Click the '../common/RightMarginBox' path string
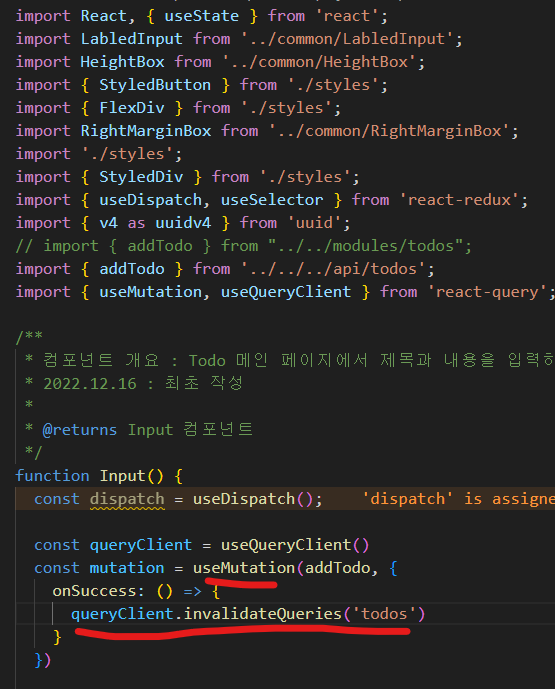This screenshot has height=689, width=555. [389, 131]
